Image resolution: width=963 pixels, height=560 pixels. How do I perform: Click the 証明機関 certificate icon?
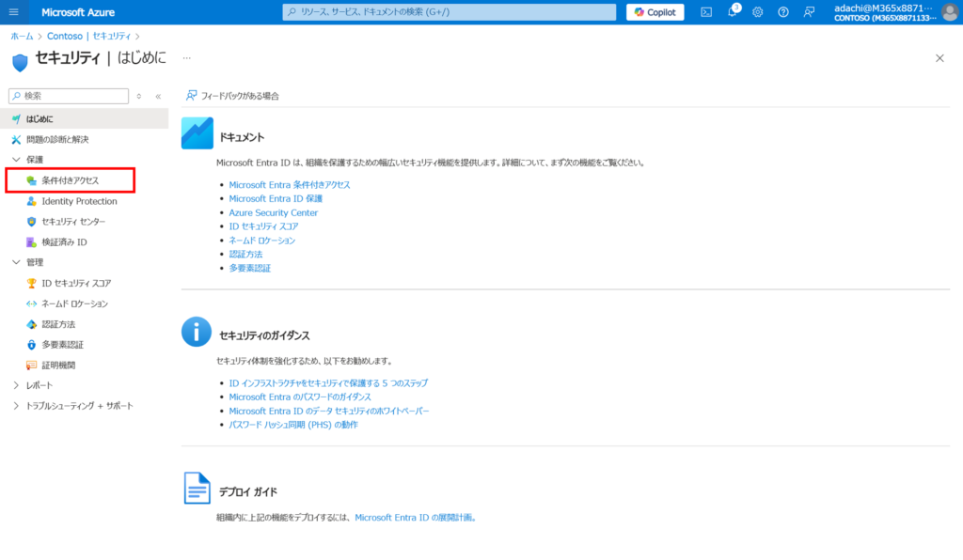[x=31, y=365]
